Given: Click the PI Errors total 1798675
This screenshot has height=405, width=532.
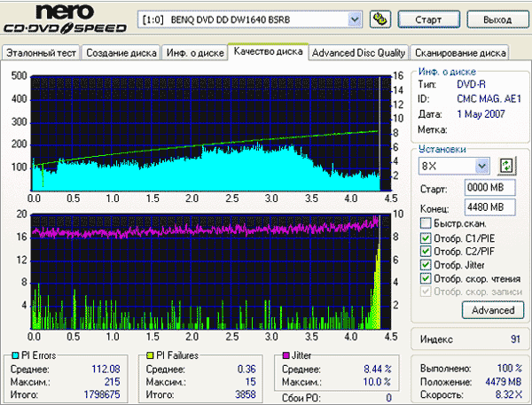Looking at the screenshot, I should coord(102,394).
